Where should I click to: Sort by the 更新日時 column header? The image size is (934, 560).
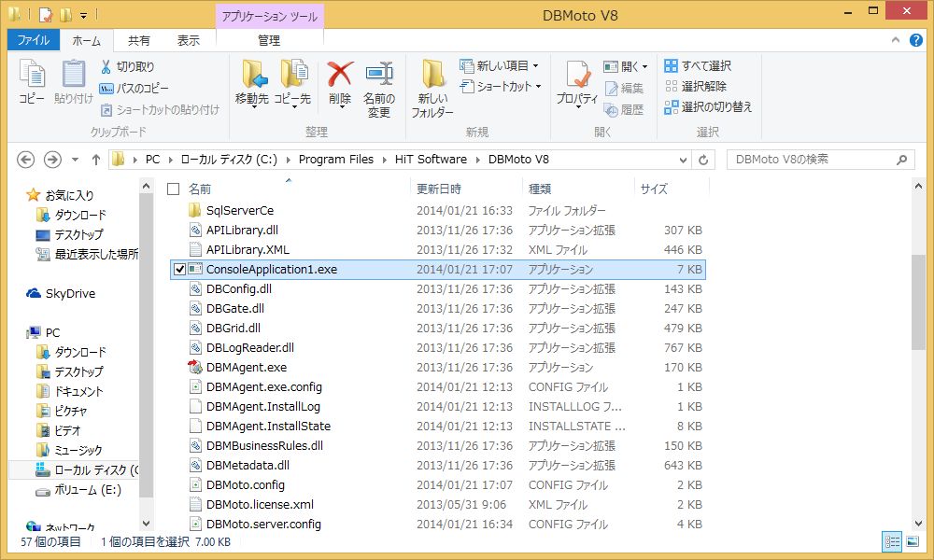(438, 189)
